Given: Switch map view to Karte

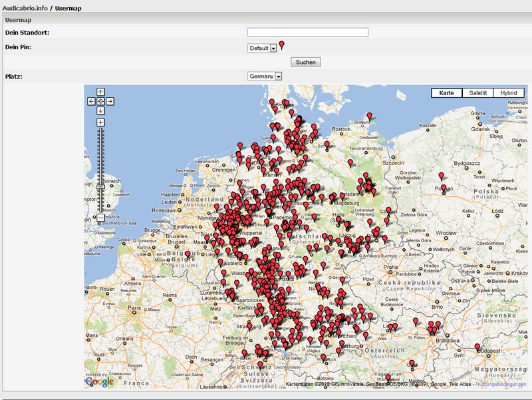Looking at the screenshot, I should pyautogui.click(x=446, y=93).
